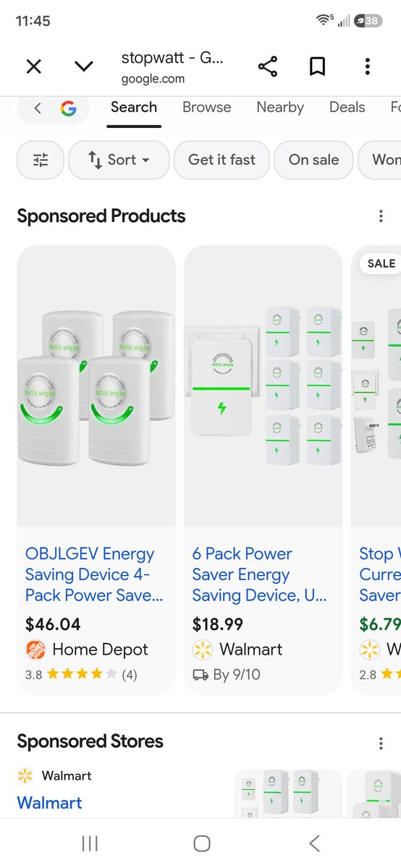Tap Android home navigation button
The image size is (401, 868).
202,843
